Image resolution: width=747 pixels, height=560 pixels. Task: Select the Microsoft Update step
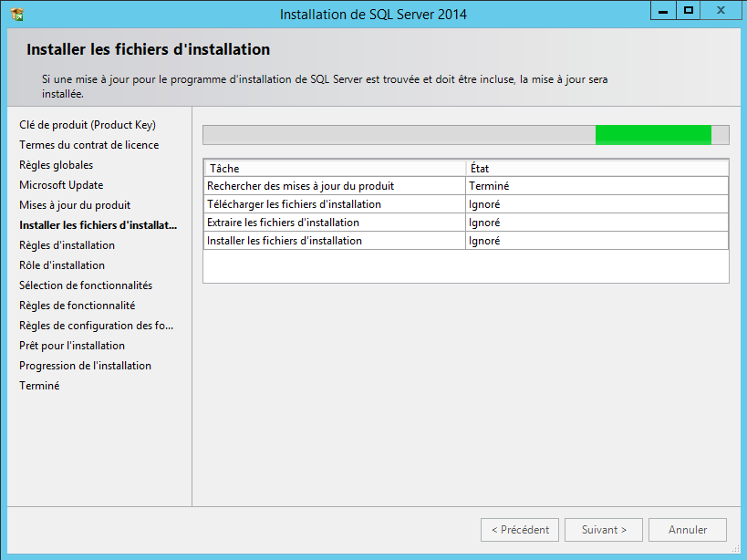click(x=61, y=185)
